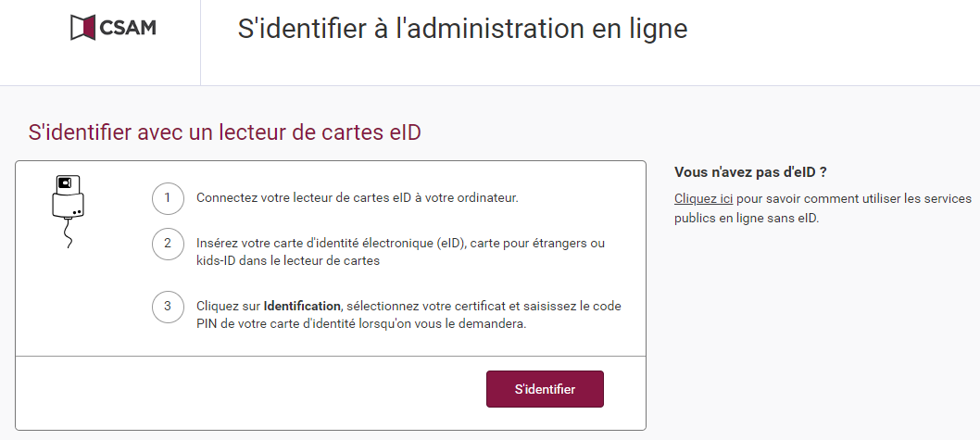Click the card inserted in the reader illustration

[64, 183]
